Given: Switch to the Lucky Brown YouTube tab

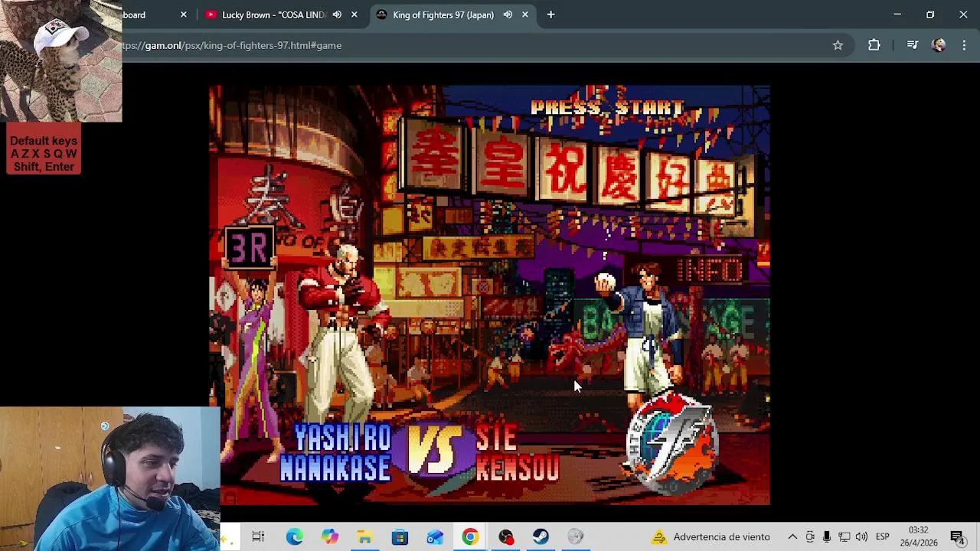Looking at the screenshot, I should tap(272, 15).
